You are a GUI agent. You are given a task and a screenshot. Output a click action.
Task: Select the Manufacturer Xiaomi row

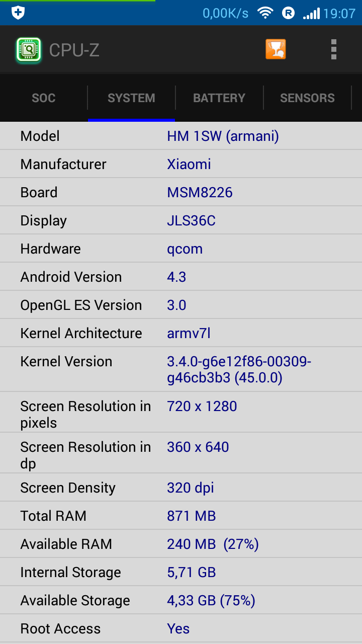click(x=181, y=164)
